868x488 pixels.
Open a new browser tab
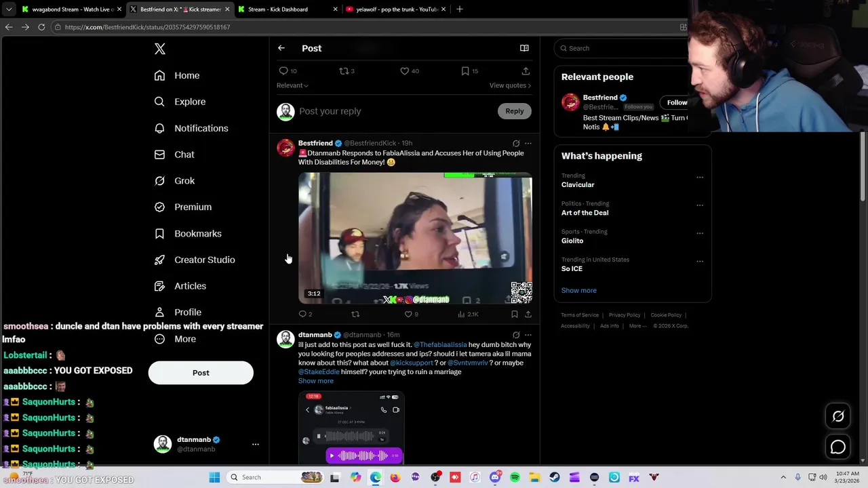(460, 9)
